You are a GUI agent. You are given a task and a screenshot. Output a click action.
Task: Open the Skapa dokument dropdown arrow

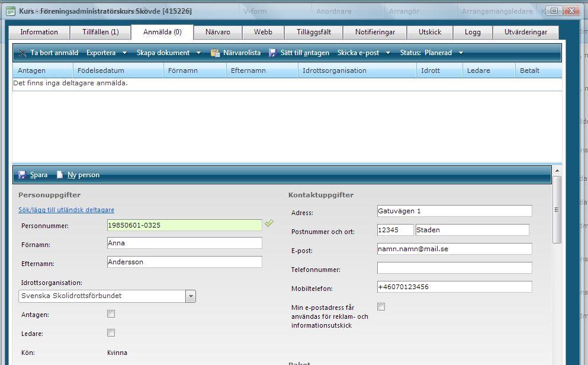[x=199, y=53]
